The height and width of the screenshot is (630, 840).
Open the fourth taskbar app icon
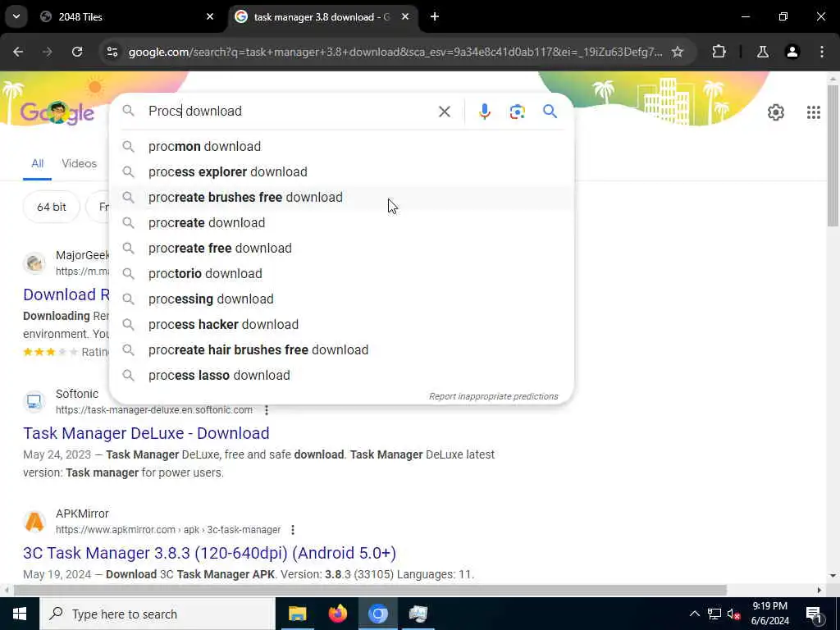pos(418,614)
